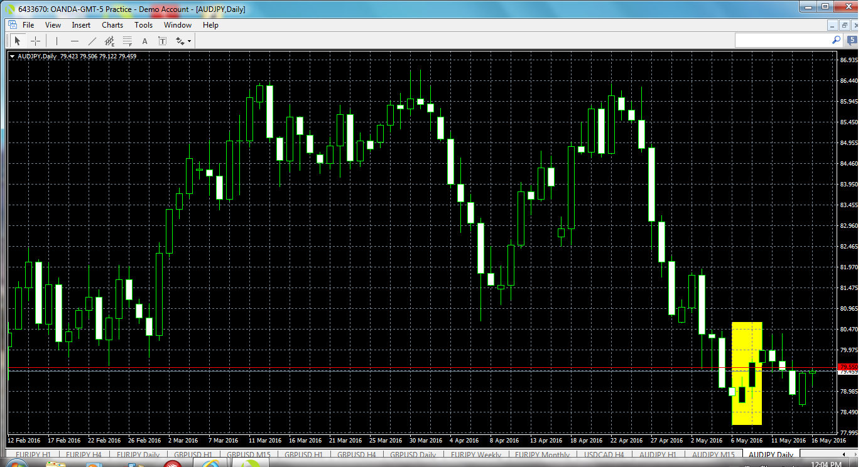Switch to the AUDJPY H1 chart tab
The image size is (868, 467).
pyautogui.click(x=658, y=454)
